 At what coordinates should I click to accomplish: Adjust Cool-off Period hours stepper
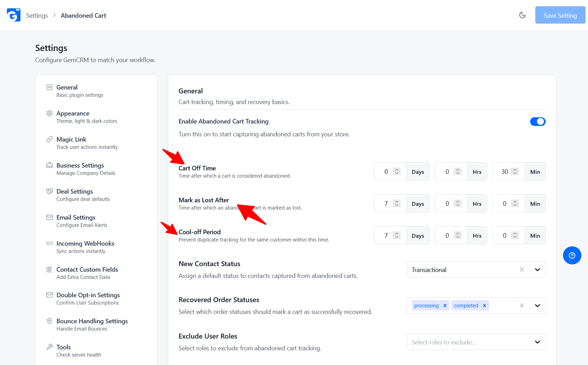point(458,235)
